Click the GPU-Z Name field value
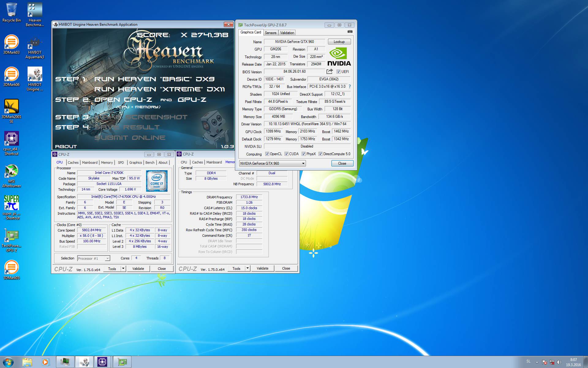The height and width of the screenshot is (368, 588). (x=294, y=42)
